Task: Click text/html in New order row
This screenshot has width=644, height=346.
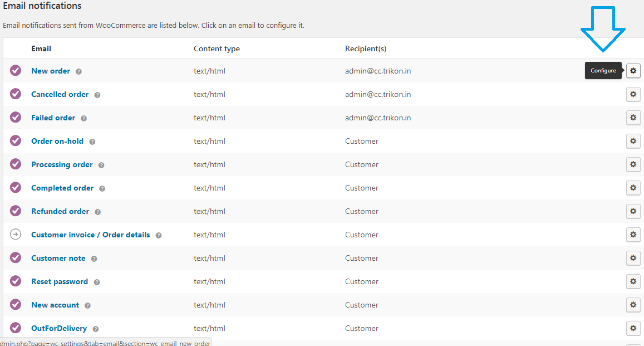Action: pyautogui.click(x=209, y=71)
